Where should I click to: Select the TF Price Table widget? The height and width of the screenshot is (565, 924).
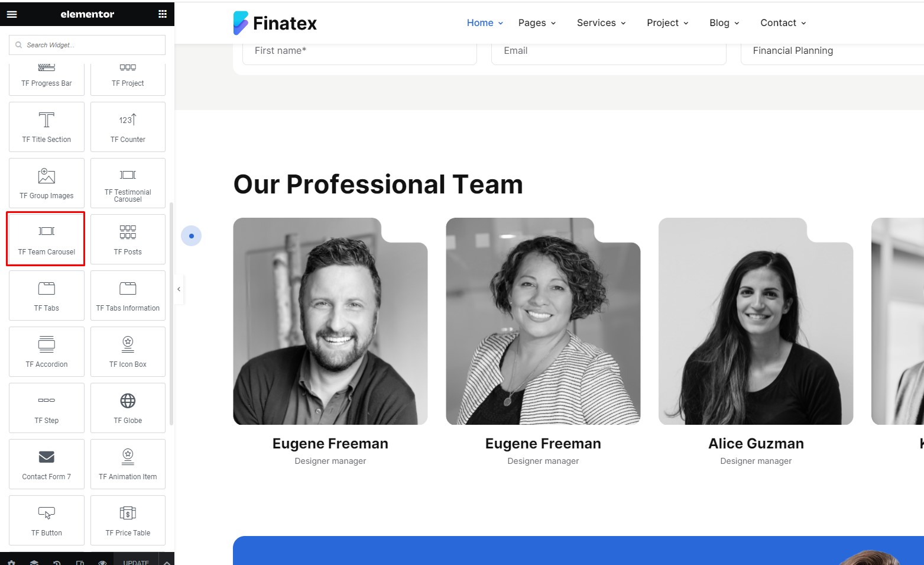point(128,520)
